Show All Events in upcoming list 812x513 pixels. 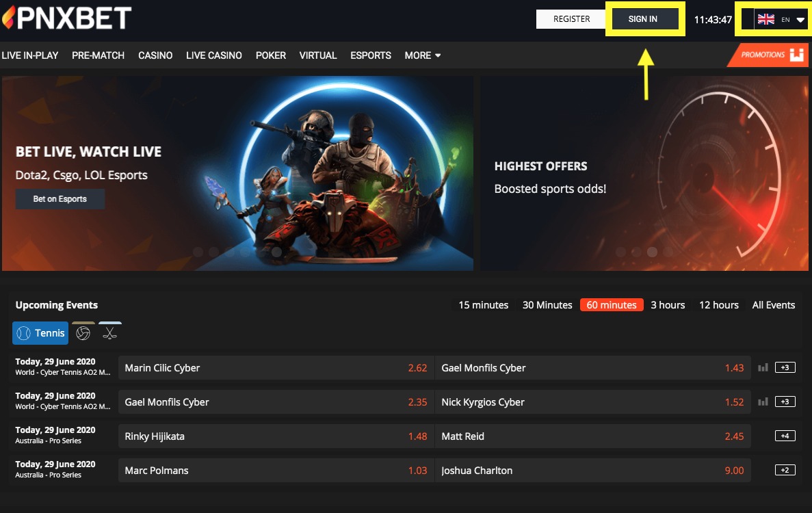773,305
